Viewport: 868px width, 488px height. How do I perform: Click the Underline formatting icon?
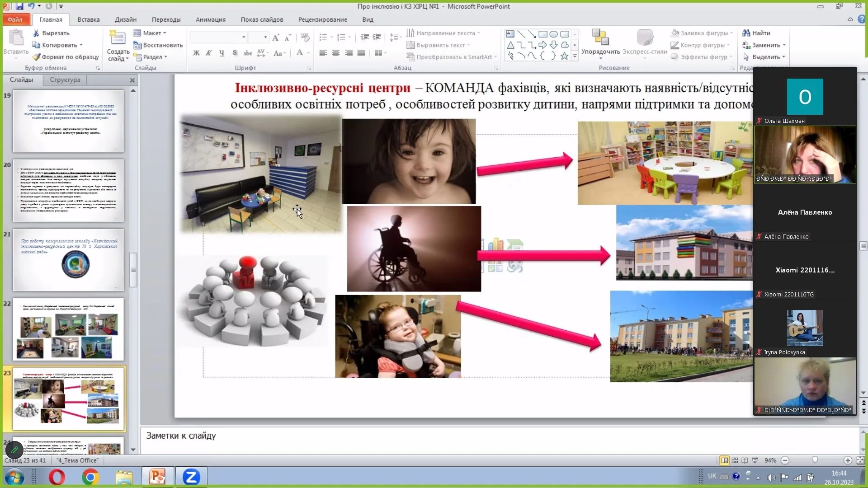pyautogui.click(x=222, y=53)
